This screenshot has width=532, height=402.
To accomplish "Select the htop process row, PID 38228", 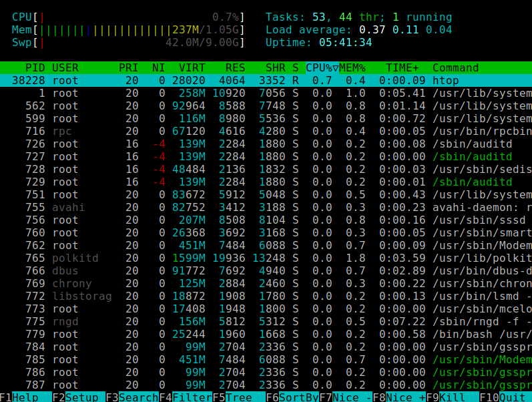I will [x=266, y=80].
